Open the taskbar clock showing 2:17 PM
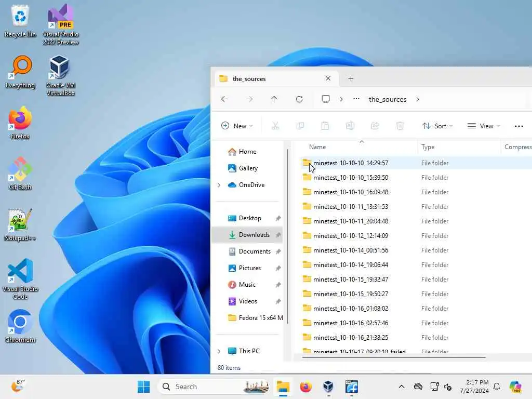The width and height of the screenshot is (532, 399). click(x=474, y=387)
